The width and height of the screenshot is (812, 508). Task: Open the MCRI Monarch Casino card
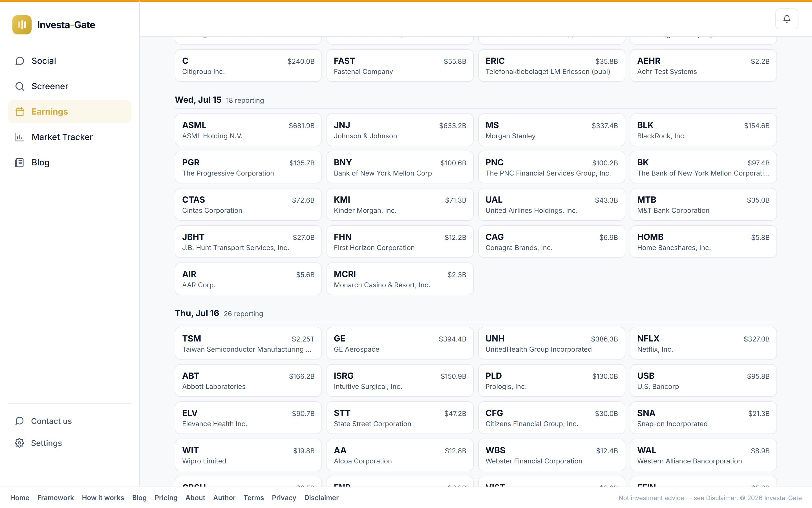coord(400,279)
